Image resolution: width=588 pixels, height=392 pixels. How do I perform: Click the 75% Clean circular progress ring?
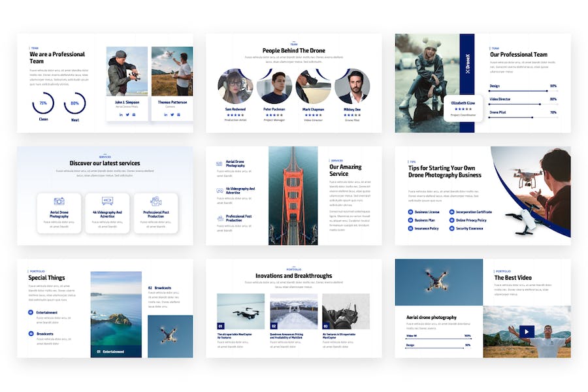[43, 103]
